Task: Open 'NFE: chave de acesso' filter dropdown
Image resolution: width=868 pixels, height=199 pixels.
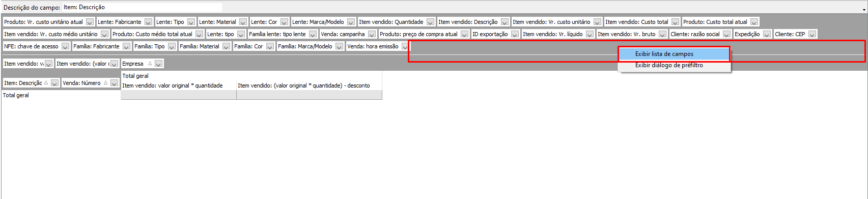Action: (x=65, y=46)
